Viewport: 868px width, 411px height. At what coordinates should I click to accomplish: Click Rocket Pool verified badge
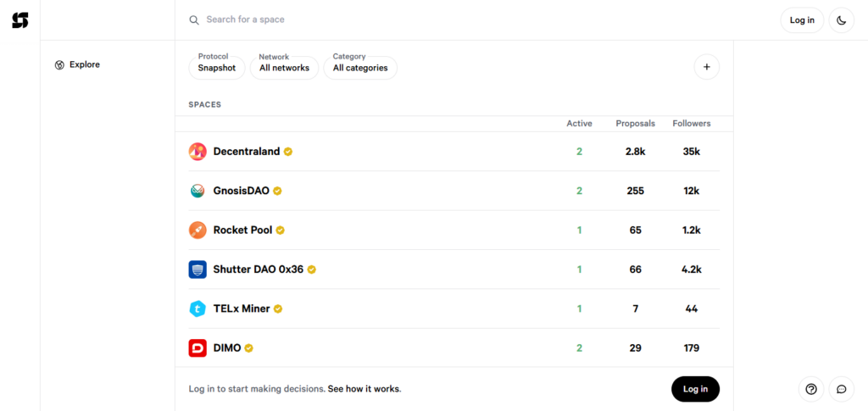click(280, 230)
